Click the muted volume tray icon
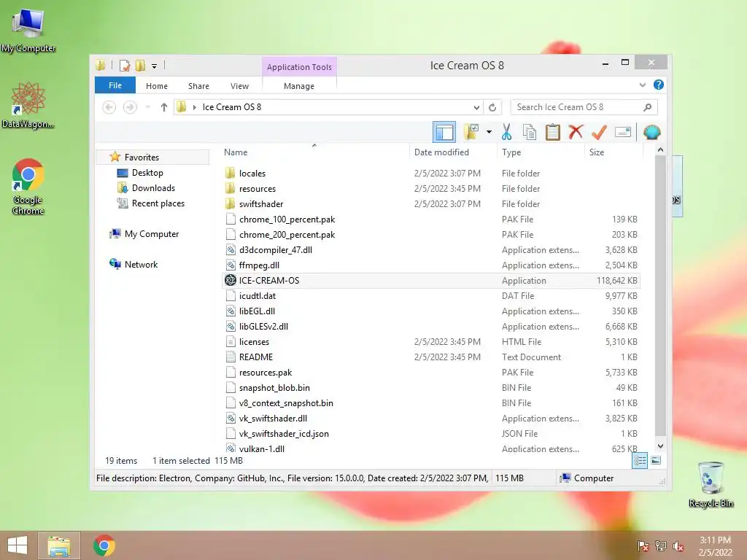The height and width of the screenshot is (560, 747). [x=678, y=546]
